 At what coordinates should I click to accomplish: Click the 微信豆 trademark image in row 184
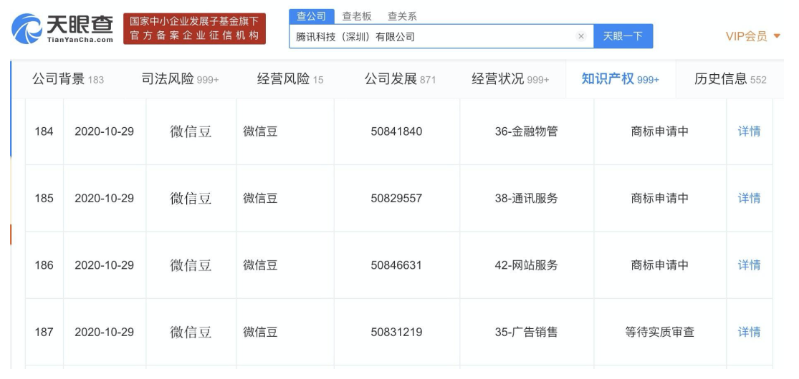pos(191,131)
